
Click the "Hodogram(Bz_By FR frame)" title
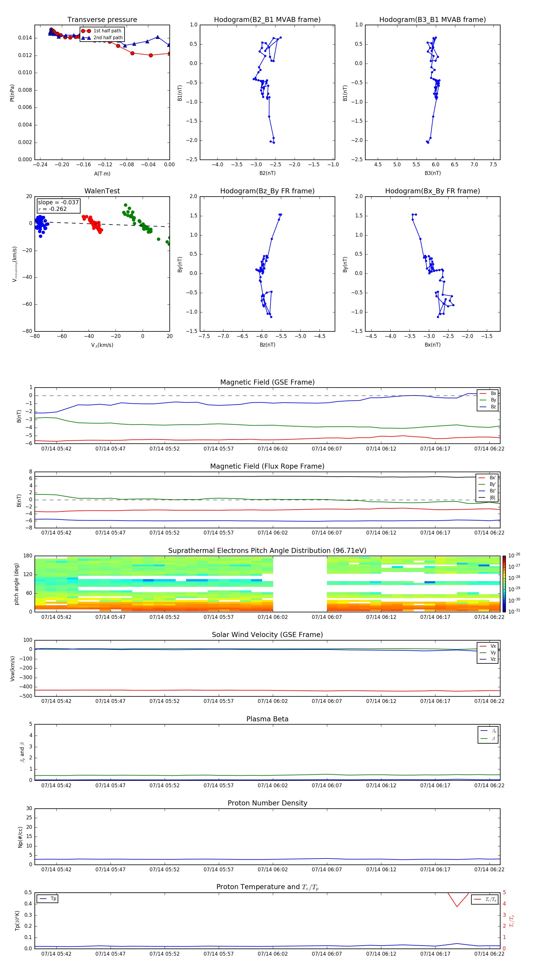point(267,191)
